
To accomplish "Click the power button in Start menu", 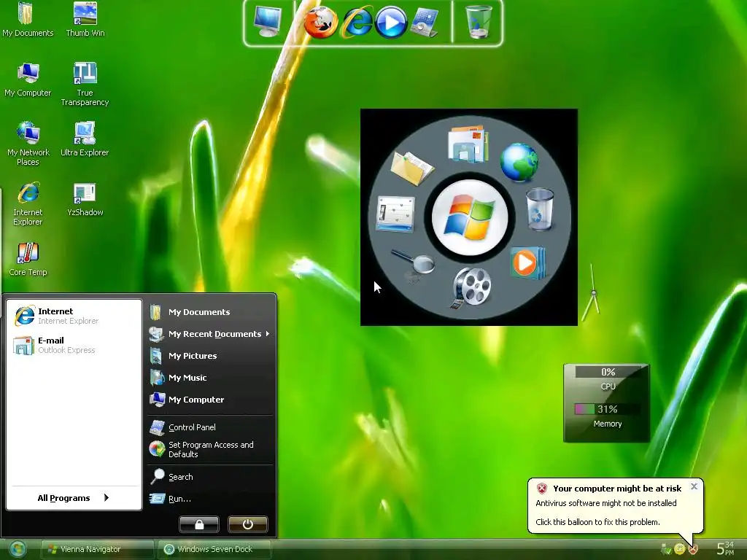I will coord(248,524).
